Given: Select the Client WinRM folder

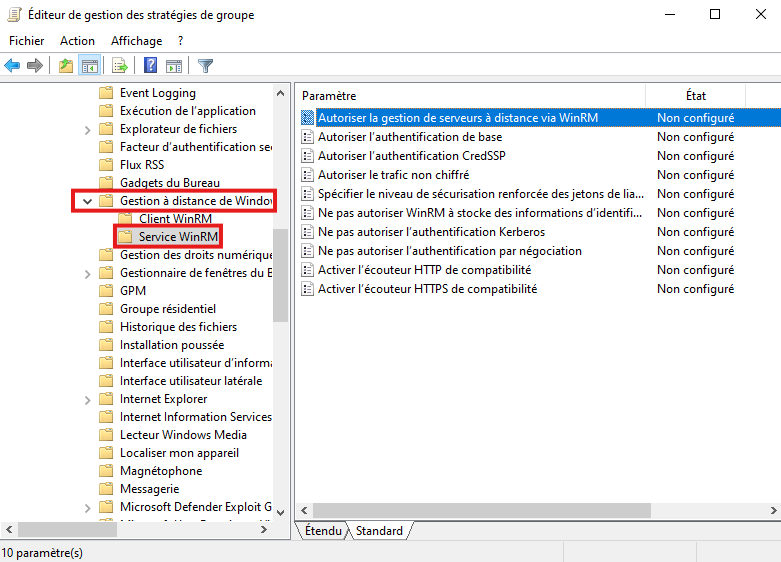Looking at the screenshot, I should [x=175, y=219].
